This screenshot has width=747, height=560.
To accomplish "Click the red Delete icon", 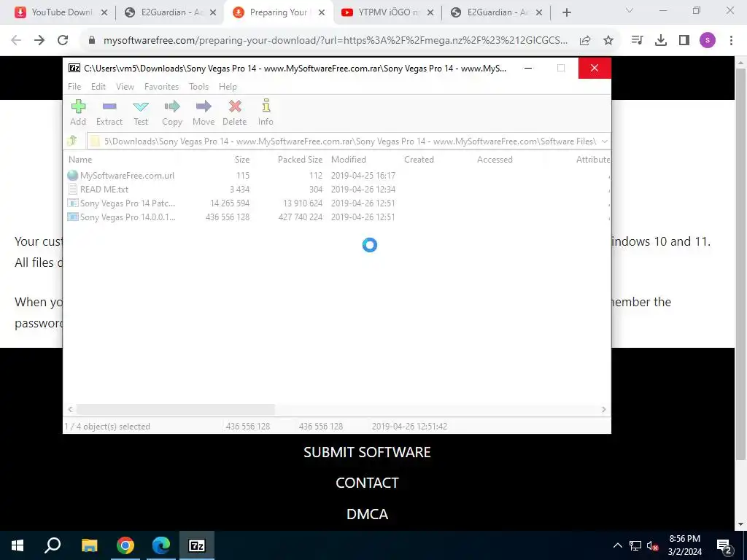I will (234, 112).
